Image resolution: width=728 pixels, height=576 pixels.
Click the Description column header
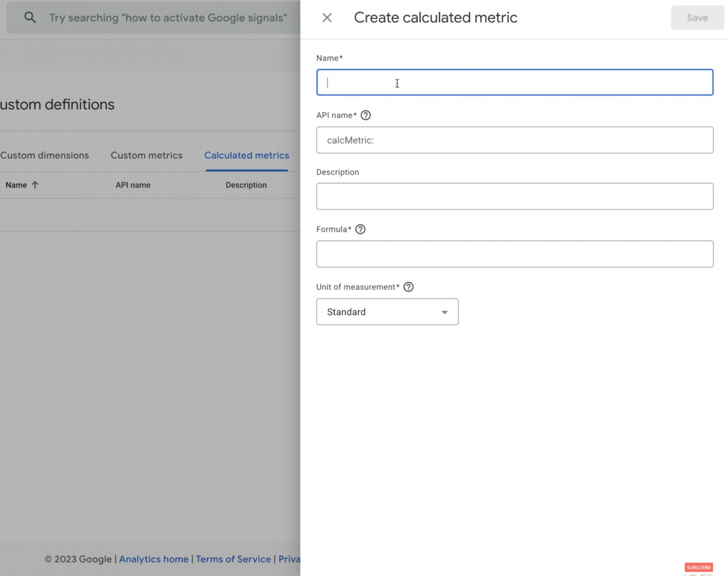tap(246, 185)
